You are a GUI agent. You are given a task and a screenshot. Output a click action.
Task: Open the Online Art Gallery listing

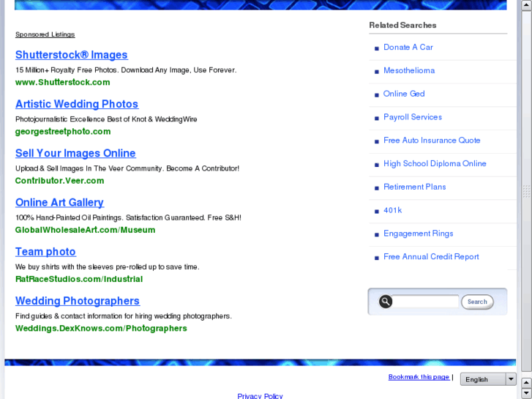coord(59,203)
